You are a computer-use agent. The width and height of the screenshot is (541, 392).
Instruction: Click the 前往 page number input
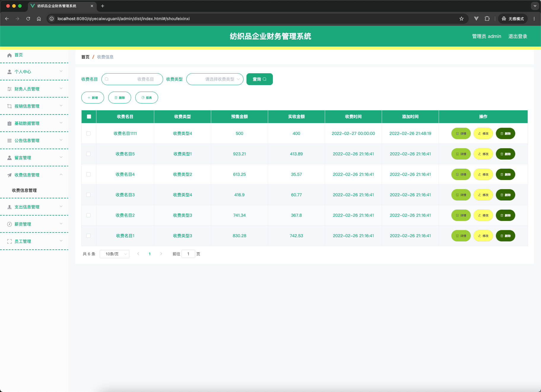pos(188,254)
